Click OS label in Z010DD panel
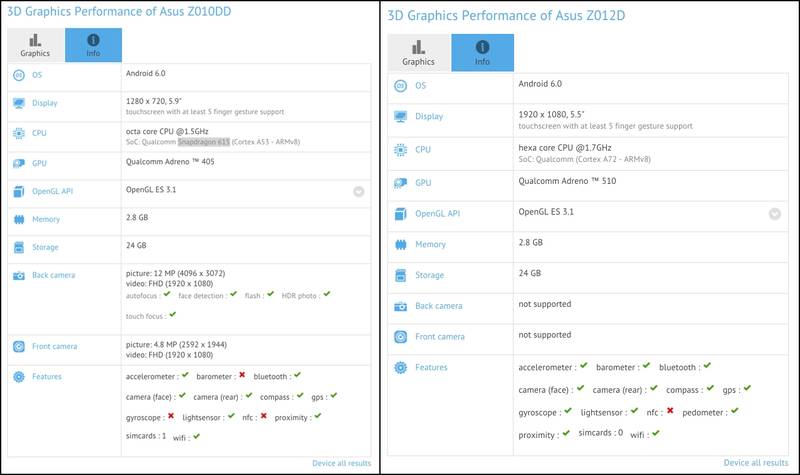 pyautogui.click(x=37, y=75)
